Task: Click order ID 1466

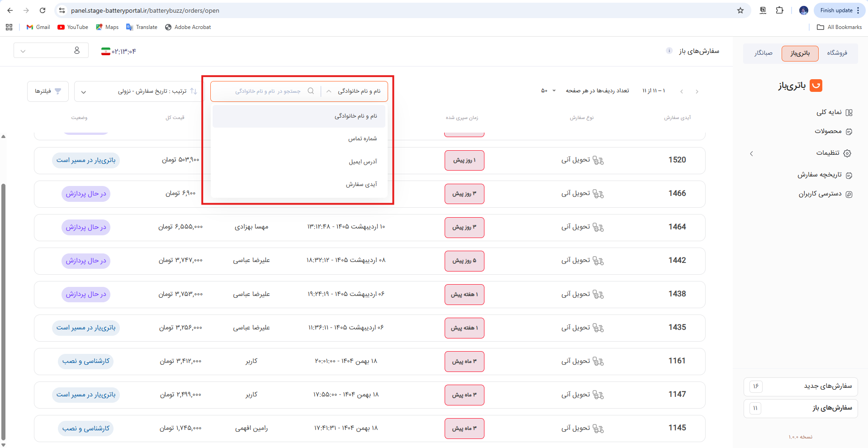Action: pos(677,193)
